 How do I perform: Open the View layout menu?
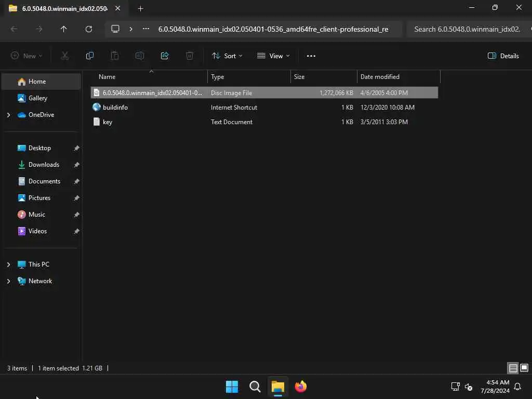click(x=273, y=56)
